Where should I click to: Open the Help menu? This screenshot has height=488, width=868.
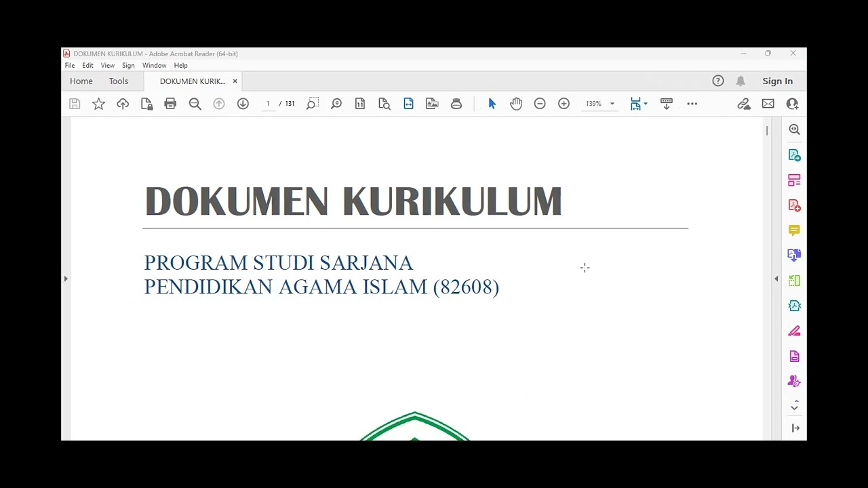(180, 66)
